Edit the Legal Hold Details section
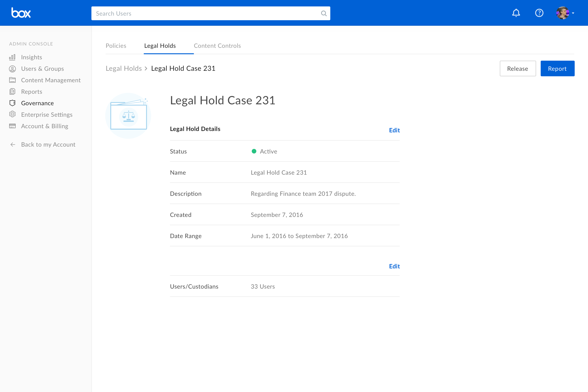This screenshot has height=392, width=588. (394, 130)
